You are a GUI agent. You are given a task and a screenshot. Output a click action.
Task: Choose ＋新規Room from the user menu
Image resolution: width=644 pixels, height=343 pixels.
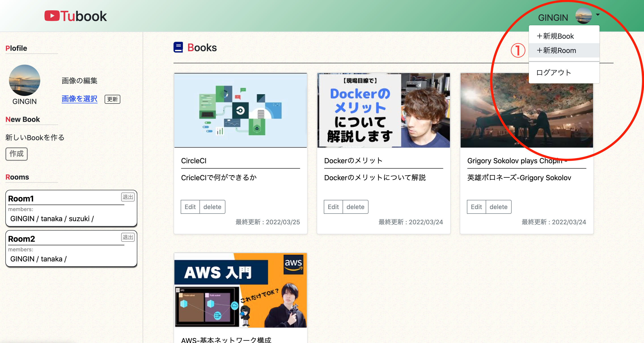(x=564, y=51)
